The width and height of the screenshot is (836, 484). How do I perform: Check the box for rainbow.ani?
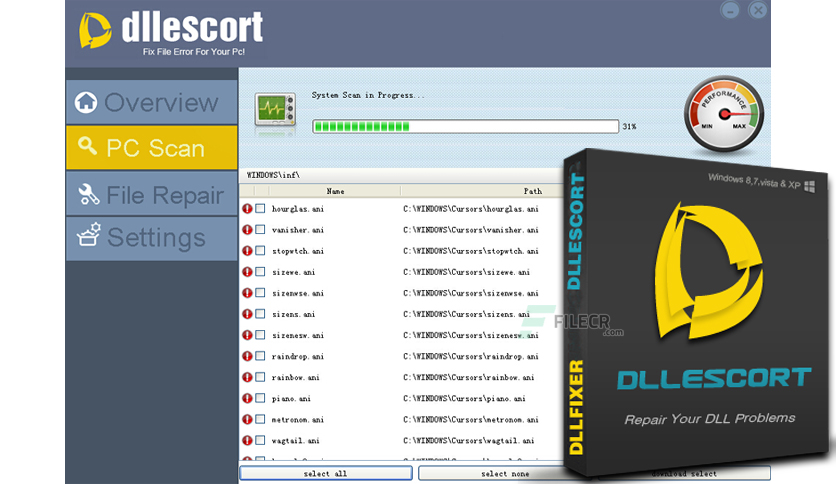[x=260, y=377]
